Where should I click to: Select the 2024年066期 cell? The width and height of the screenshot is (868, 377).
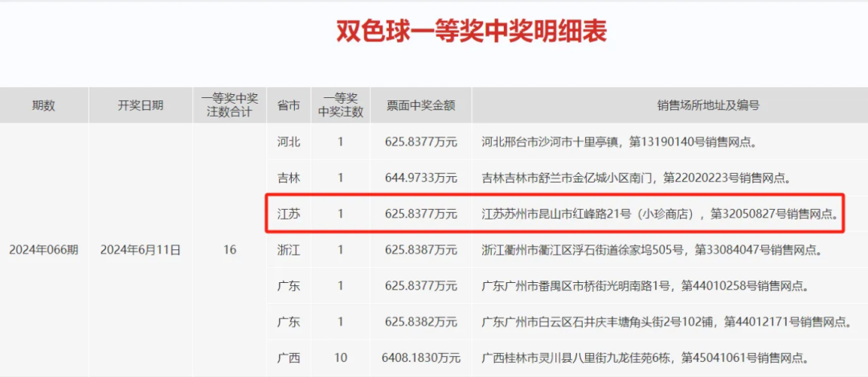click(x=43, y=250)
